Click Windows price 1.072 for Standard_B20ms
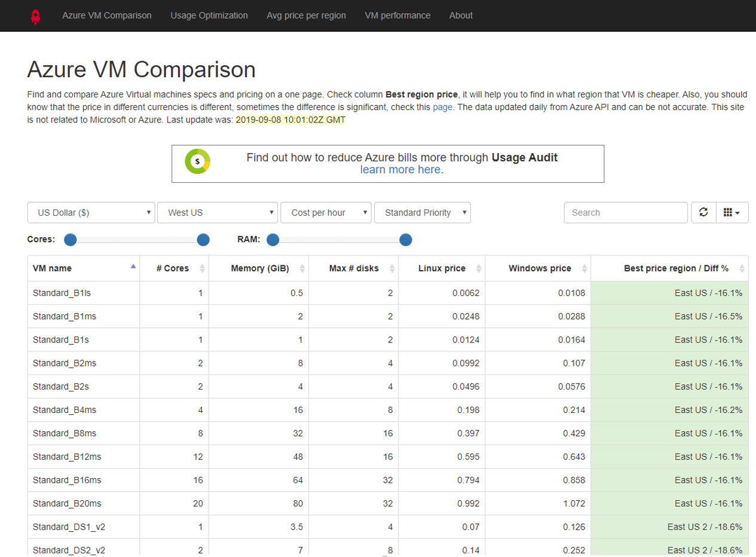The width and height of the screenshot is (756, 557). (x=574, y=503)
